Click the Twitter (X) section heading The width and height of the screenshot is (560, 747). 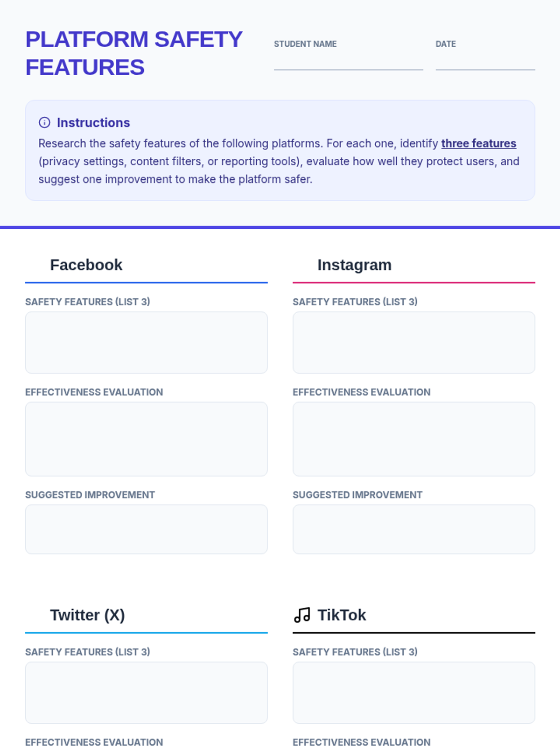pos(87,615)
